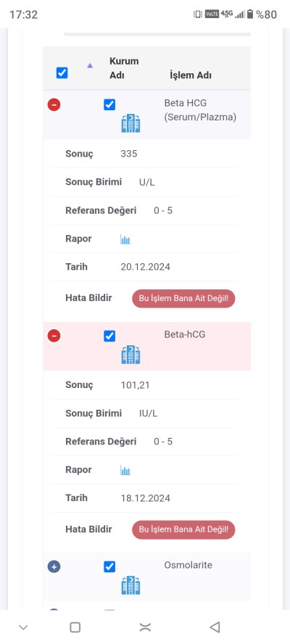Tap the Android home navigation icon

pos(145,627)
